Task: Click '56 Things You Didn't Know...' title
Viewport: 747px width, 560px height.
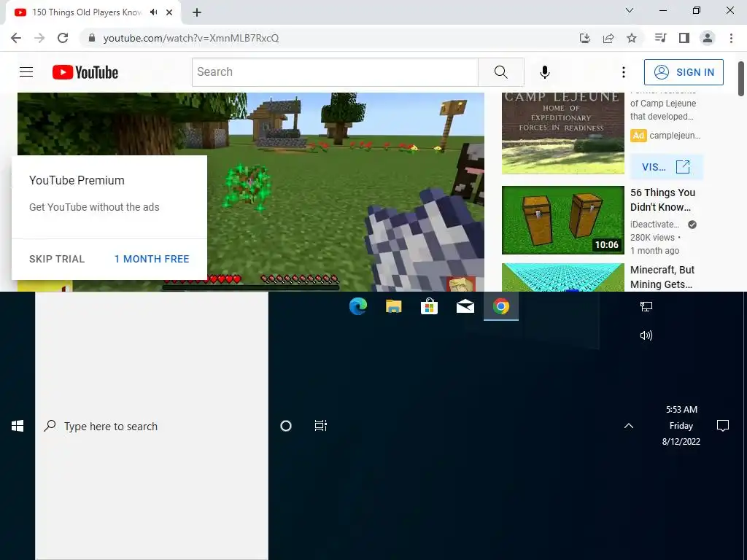Action: [662, 200]
